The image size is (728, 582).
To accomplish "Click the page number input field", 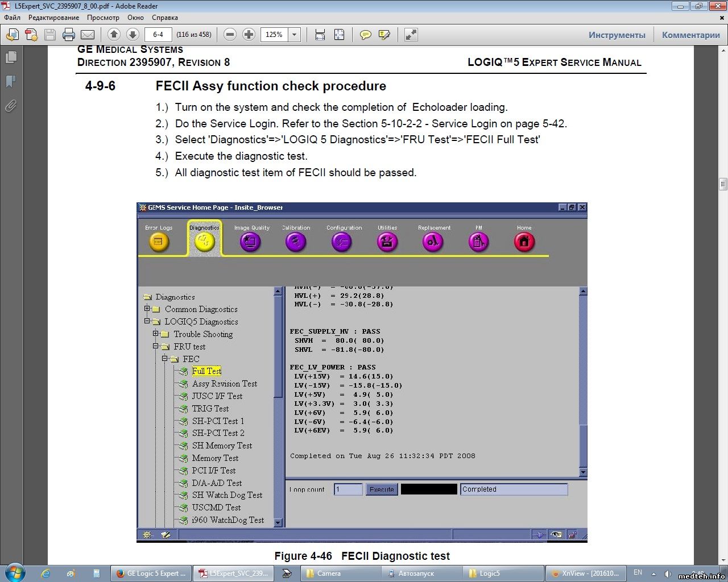I will pyautogui.click(x=158, y=35).
